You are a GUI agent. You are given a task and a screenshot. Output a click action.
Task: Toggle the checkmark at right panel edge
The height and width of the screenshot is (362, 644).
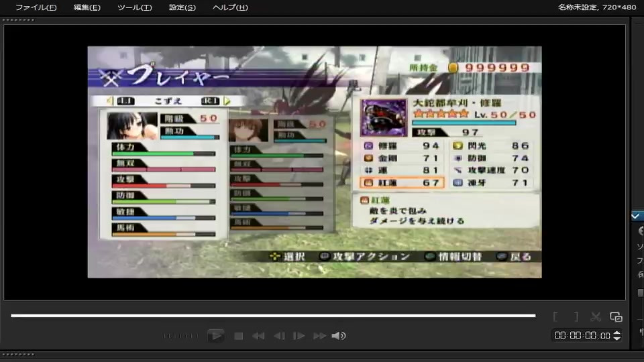pos(636,216)
